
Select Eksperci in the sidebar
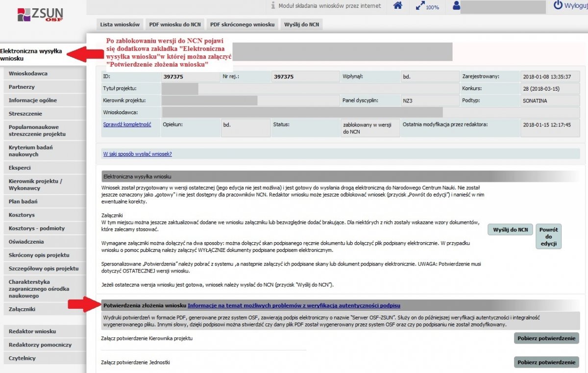[45, 168]
